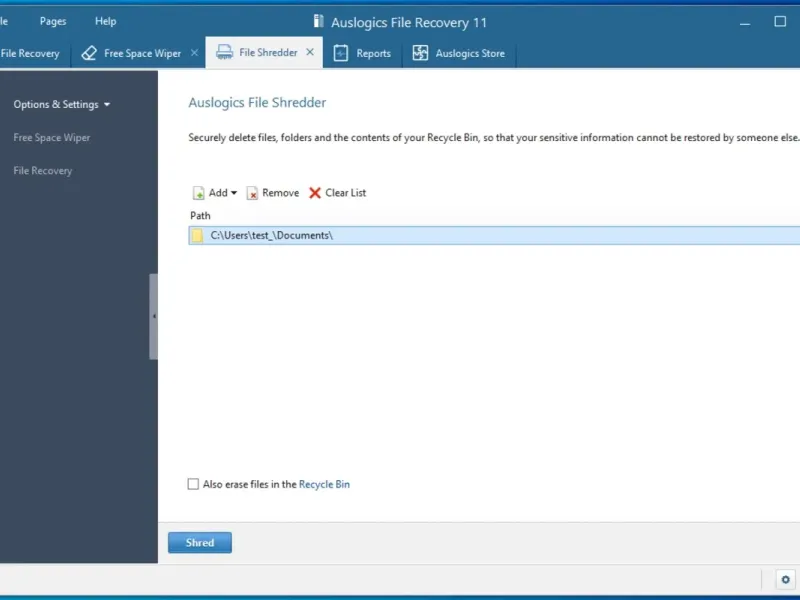Screen dimensions: 800x600
Task: Expand the Add dropdown arrow
Action: (x=234, y=193)
